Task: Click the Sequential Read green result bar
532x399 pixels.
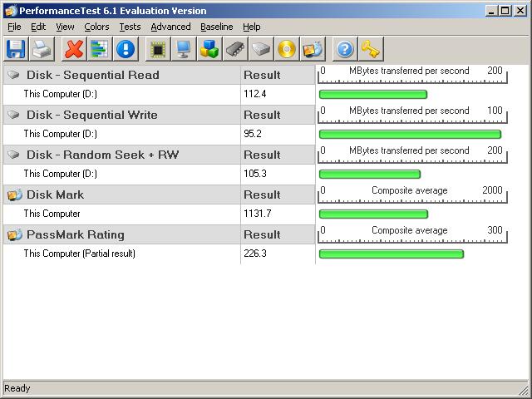Action: (373, 94)
